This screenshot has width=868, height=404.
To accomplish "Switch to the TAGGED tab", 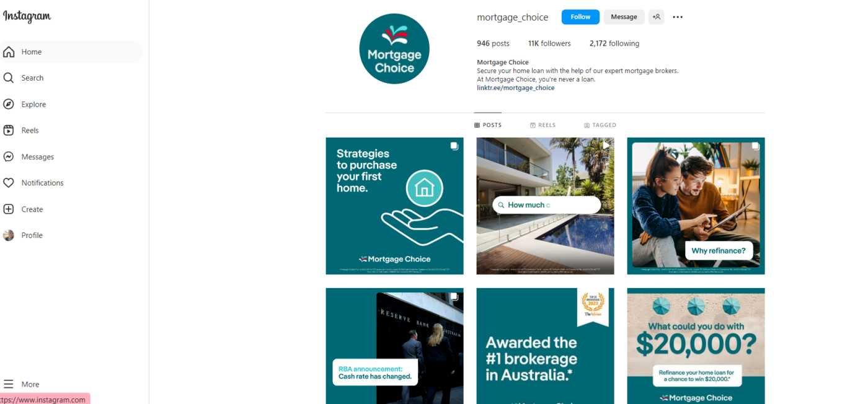I will pos(600,125).
